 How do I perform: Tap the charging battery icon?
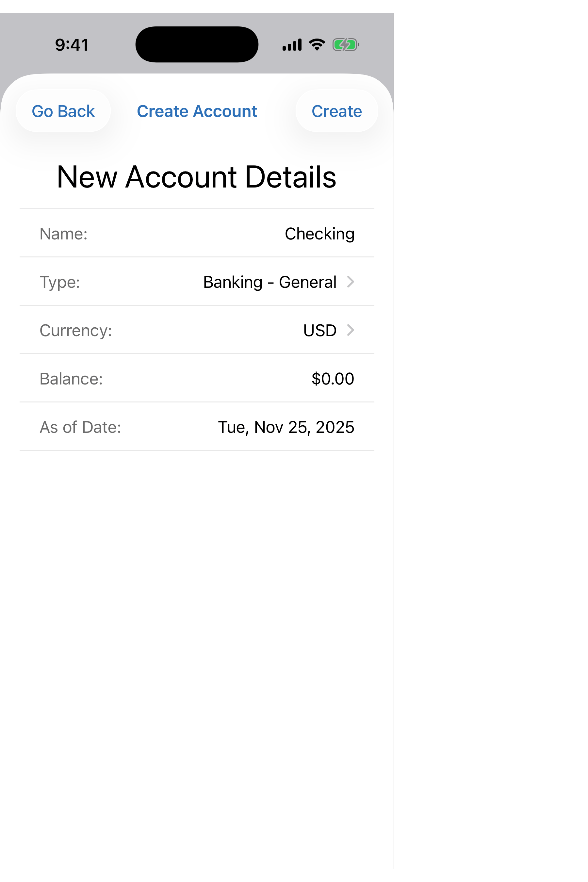[x=345, y=45]
